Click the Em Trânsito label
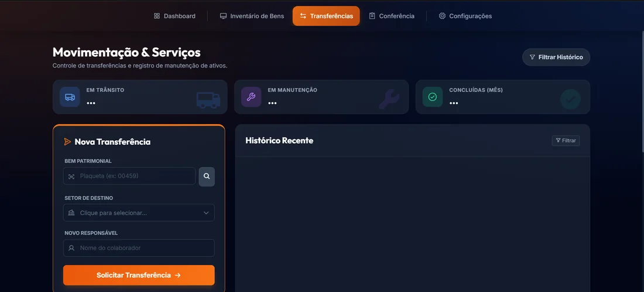Screen dimensions: 644x292 coord(105,90)
